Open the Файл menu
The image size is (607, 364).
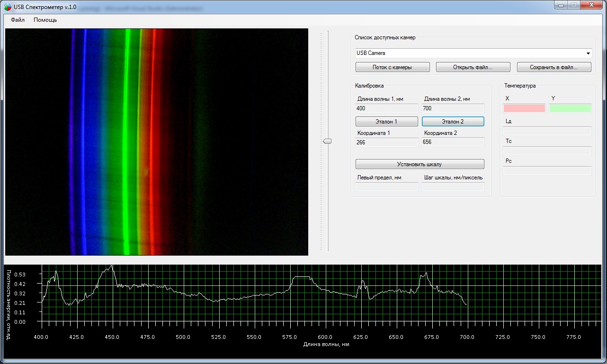(18, 20)
